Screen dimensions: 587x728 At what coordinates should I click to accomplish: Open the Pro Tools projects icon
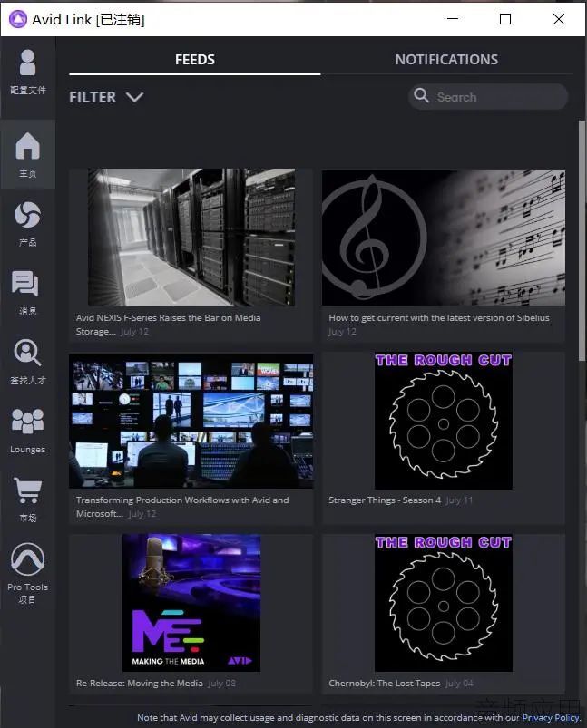[x=27, y=559]
